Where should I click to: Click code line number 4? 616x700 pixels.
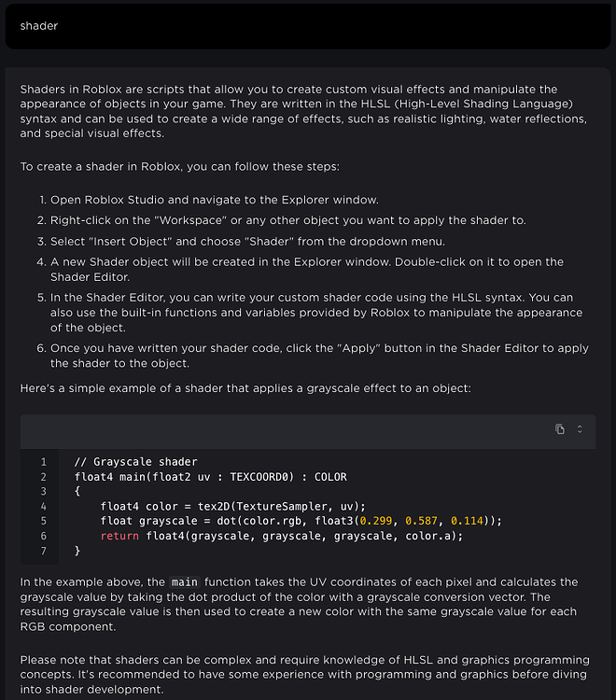coord(43,506)
